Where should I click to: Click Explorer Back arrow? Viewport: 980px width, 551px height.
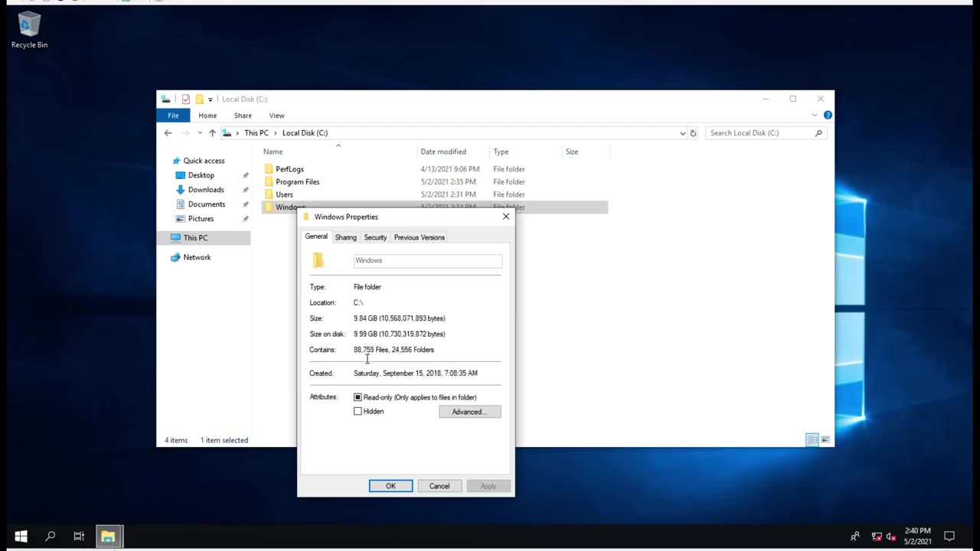pyautogui.click(x=168, y=133)
